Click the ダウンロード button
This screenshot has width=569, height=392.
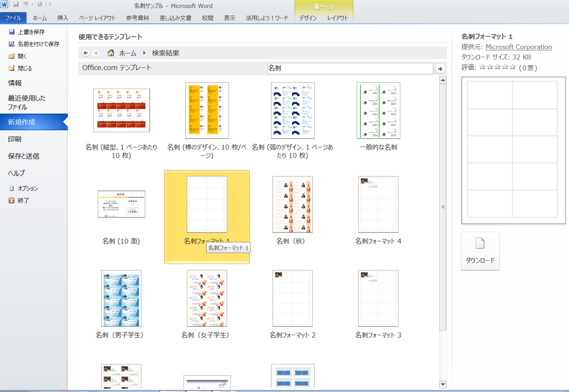[480, 251]
